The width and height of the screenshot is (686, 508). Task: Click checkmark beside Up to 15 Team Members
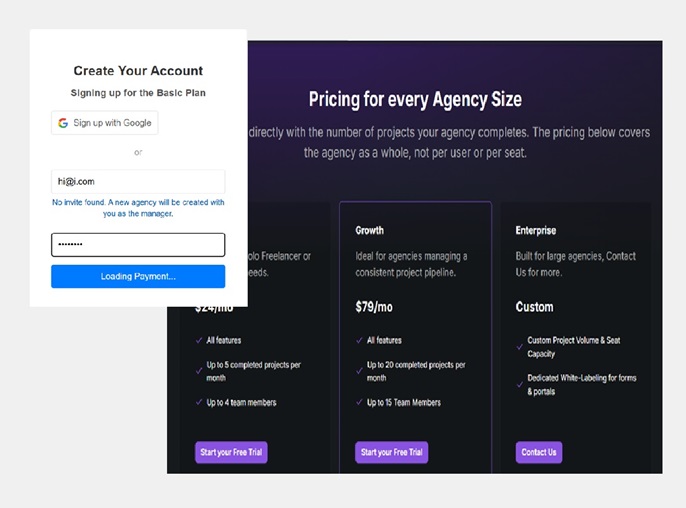pyautogui.click(x=359, y=403)
